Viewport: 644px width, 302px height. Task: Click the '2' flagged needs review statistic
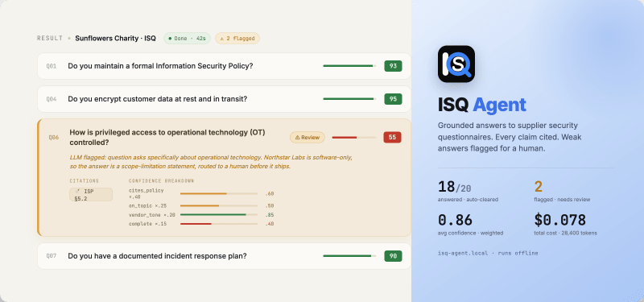[539, 187]
